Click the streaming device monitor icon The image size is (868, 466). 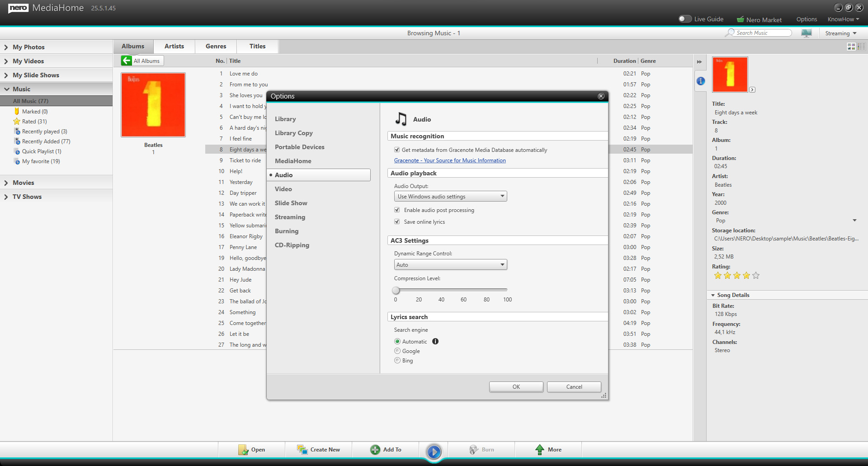806,33
